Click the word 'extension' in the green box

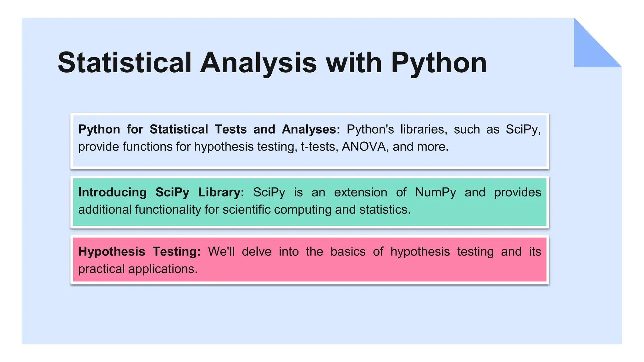360,192
